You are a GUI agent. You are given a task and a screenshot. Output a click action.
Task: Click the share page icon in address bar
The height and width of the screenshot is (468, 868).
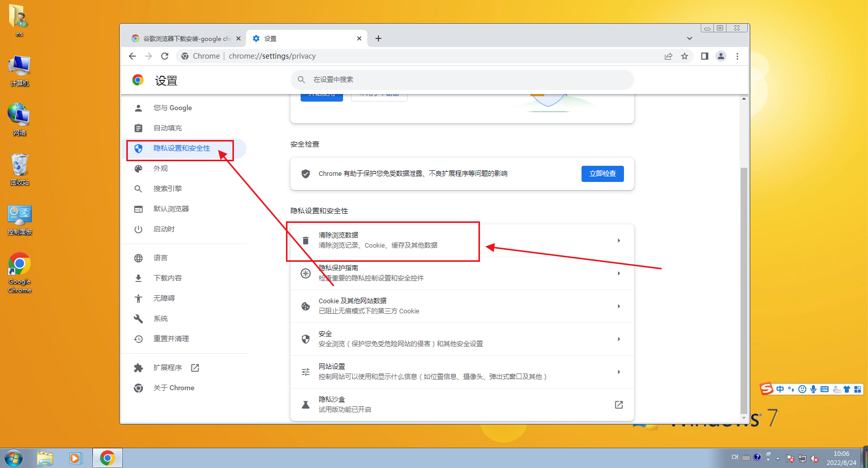[668, 56]
